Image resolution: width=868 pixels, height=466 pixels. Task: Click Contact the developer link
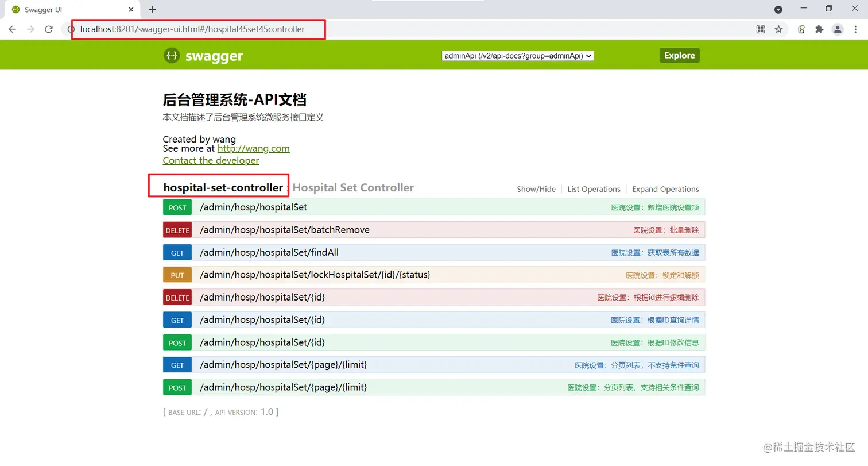[211, 160]
